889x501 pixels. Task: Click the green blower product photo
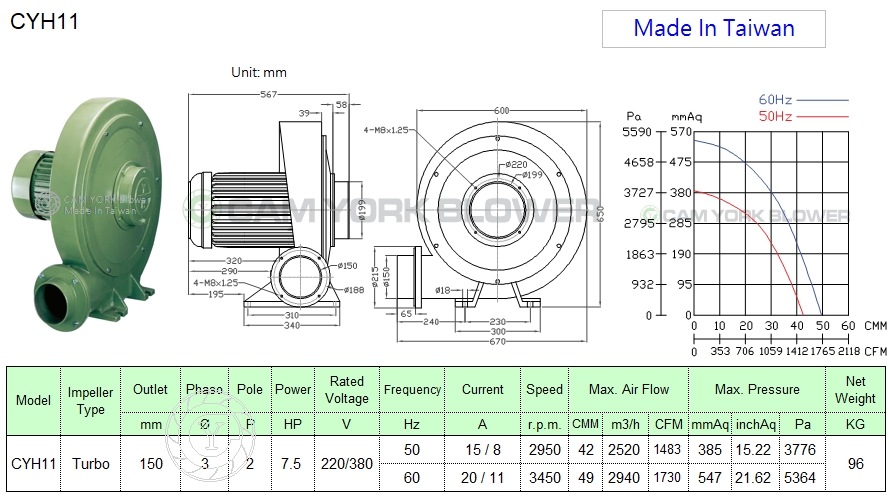coord(86,214)
